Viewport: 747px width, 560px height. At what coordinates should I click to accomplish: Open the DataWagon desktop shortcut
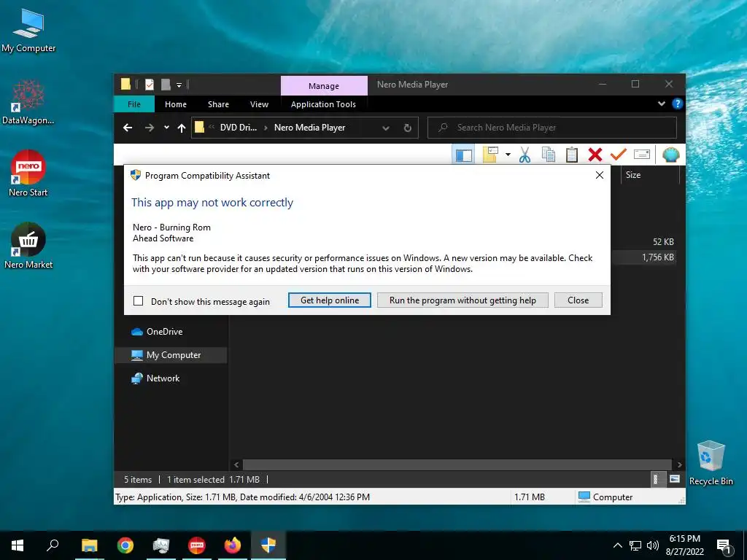pyautogui.click(x=28, y=102)
